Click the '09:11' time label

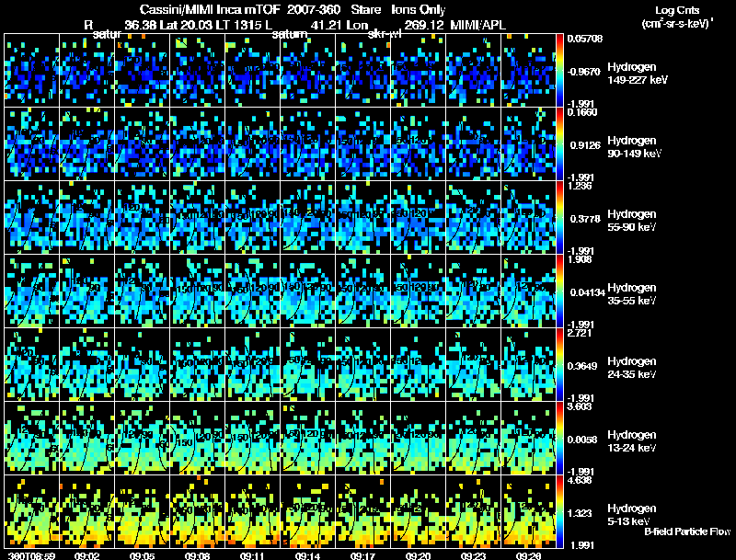(x=252, y=555)
